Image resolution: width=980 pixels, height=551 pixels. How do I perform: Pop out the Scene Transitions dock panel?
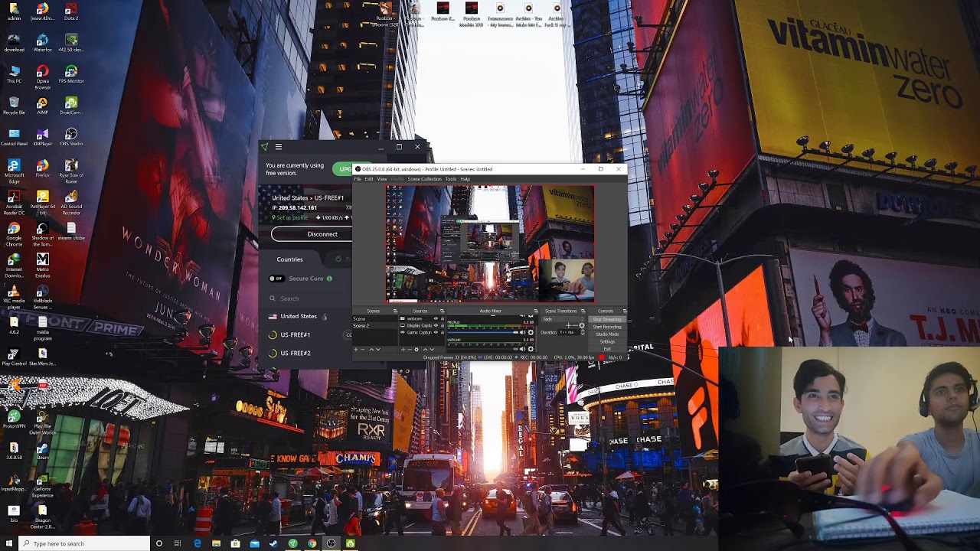[x=583, y=311]
